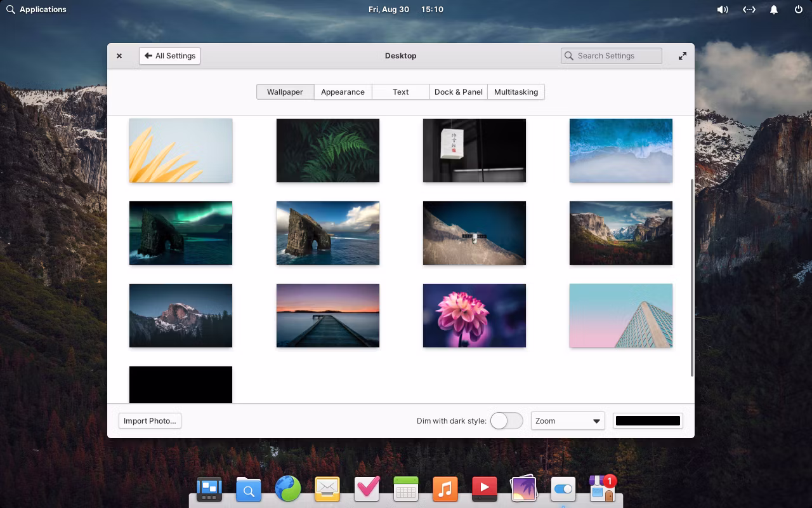Open the black background color picker
The image size is (812, 508).
648,421
